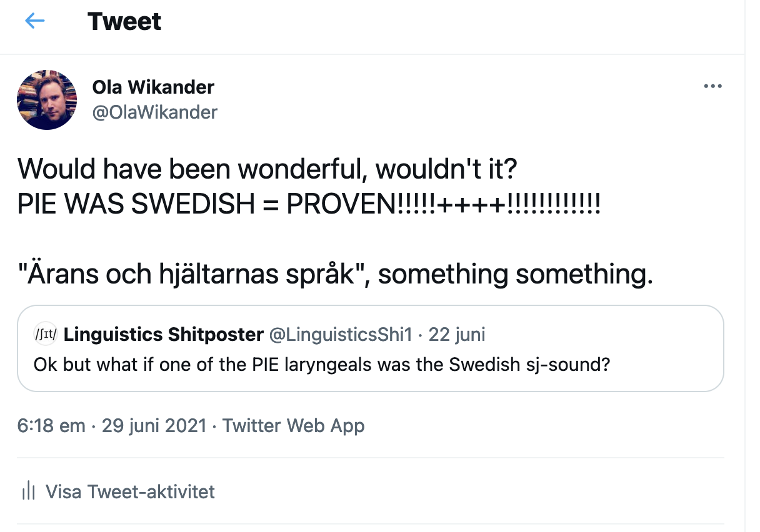
Task: Select the Linguistics Shitposter account name
Action: pyautogui.click(x=164, y=335)
